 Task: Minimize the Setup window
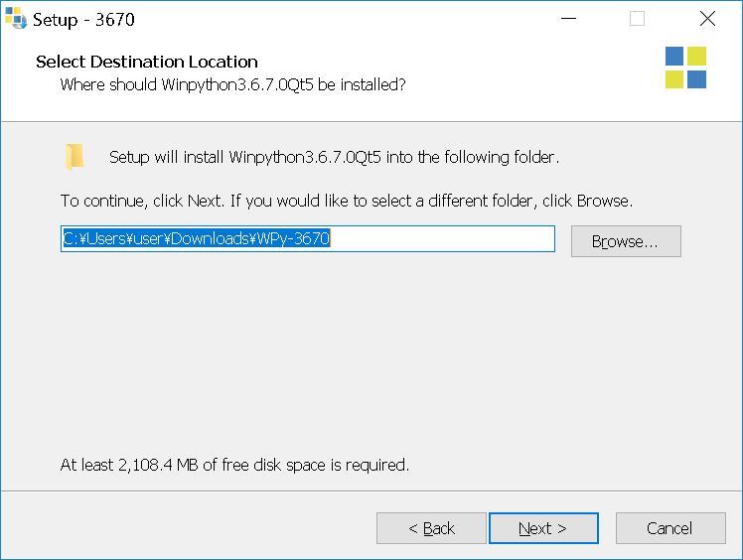point(568,19)
